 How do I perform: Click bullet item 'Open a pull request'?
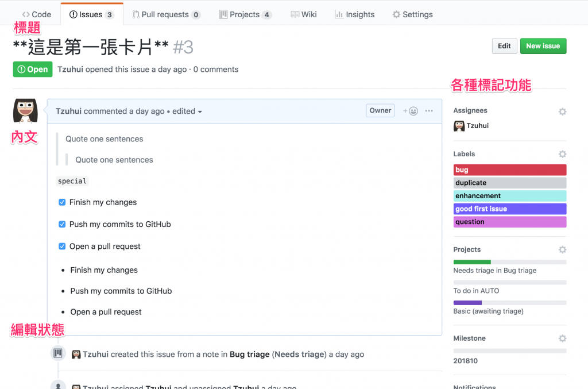(106, 312)
